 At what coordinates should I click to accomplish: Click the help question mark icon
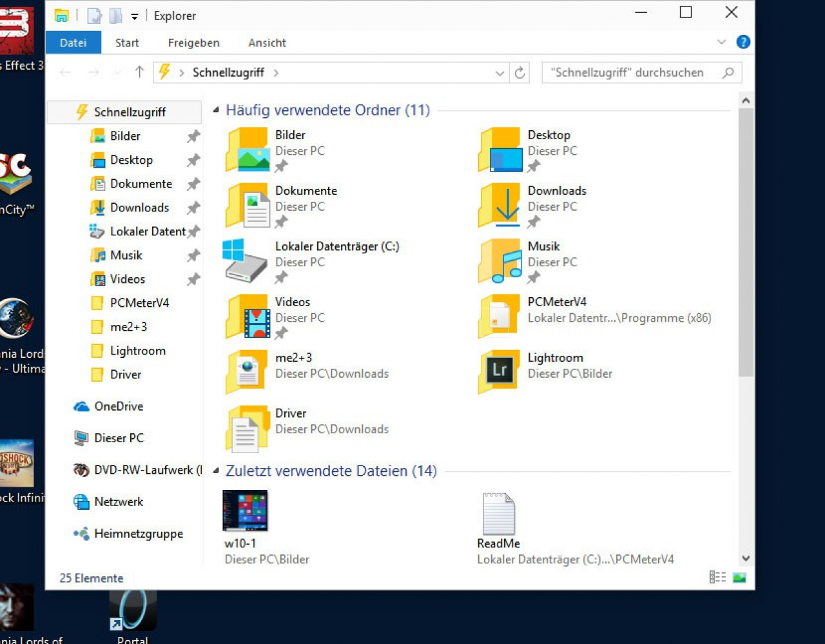click(743, 42)
